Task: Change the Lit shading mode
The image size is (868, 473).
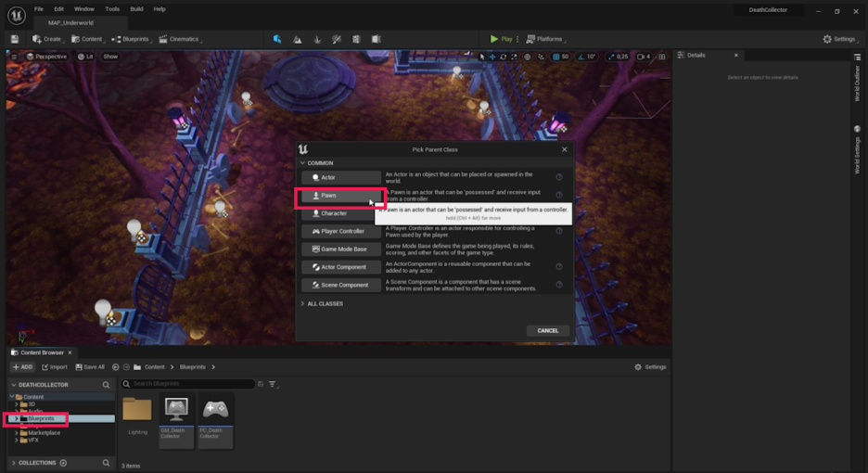Action: coord(85,57)
